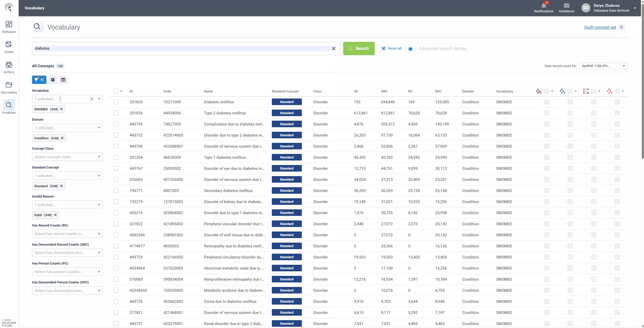This screenshot has height=328, width=644.
Task: Select the Type 1 diabetes mellitus checkbox
Action: pos(116,157)
